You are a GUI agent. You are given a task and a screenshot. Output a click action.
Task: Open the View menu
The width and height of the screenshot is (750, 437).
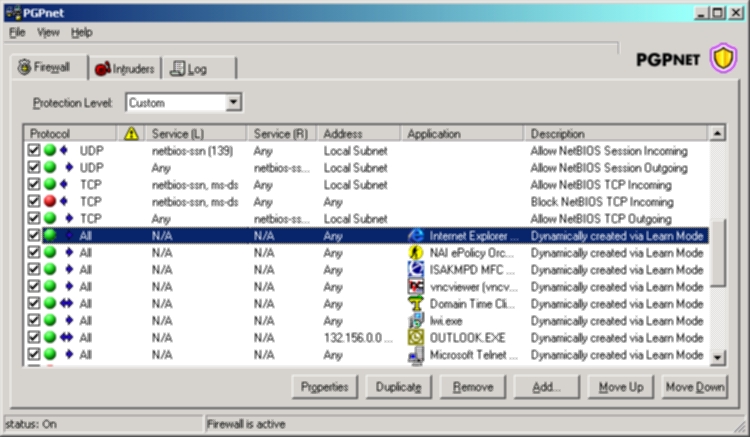pos(48,32)
